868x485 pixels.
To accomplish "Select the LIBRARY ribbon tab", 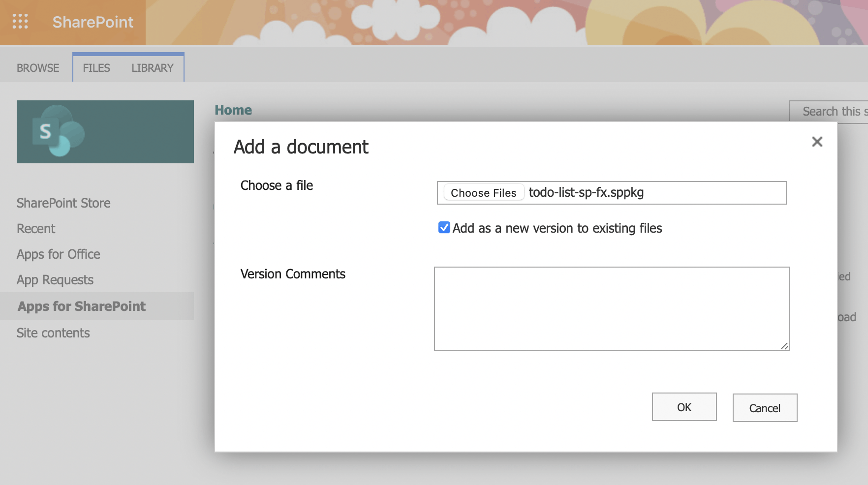I will tap(153, 68).
